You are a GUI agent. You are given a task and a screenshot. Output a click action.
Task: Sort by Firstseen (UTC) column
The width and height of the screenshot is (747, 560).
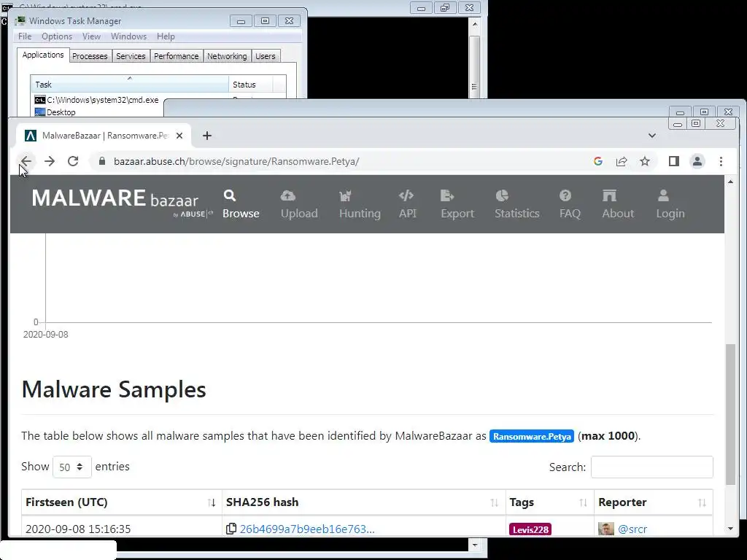pyautogui.click(x=122, y=502)
